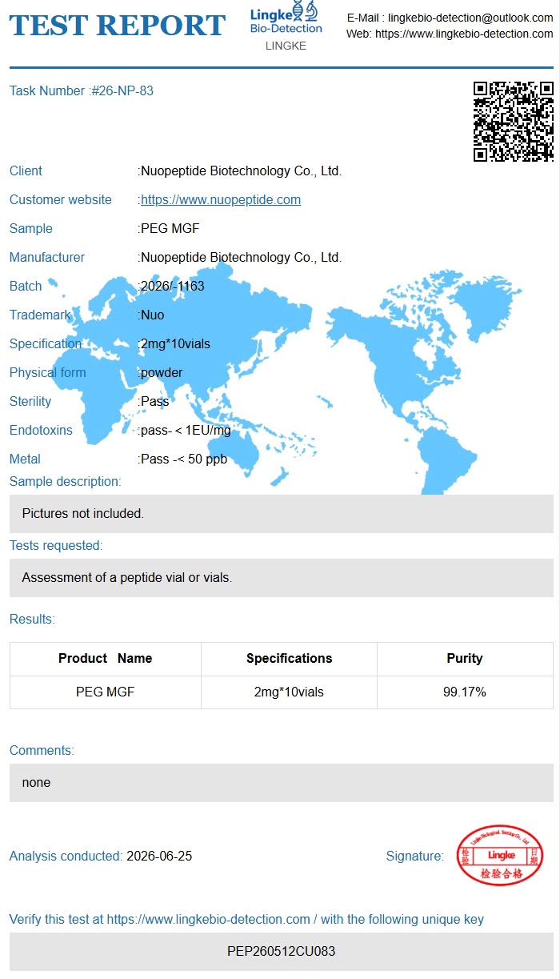
Task: Click the TEST REPORT title
Action: tap(117, 25)
